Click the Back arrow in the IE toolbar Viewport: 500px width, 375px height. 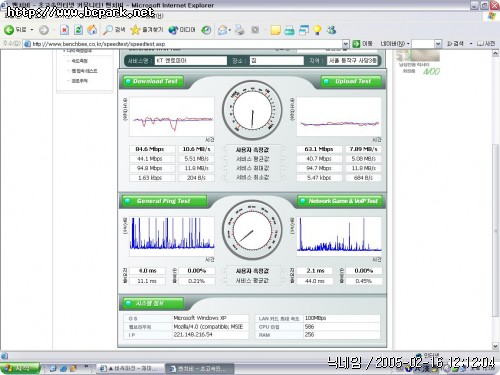pos(9,30)
